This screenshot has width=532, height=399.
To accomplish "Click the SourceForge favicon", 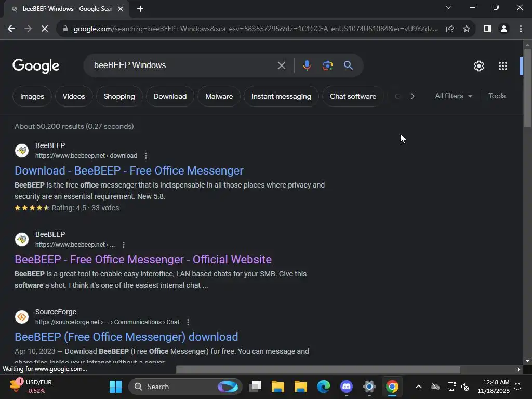I will click(x=22, y=317).
